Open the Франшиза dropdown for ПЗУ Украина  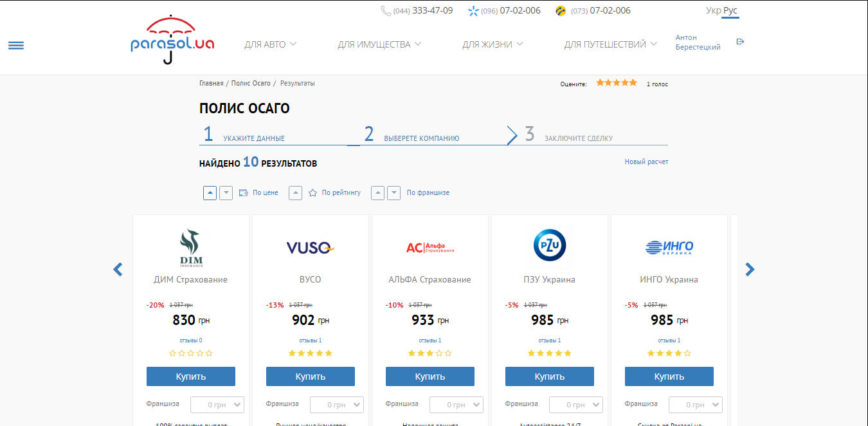576,405
